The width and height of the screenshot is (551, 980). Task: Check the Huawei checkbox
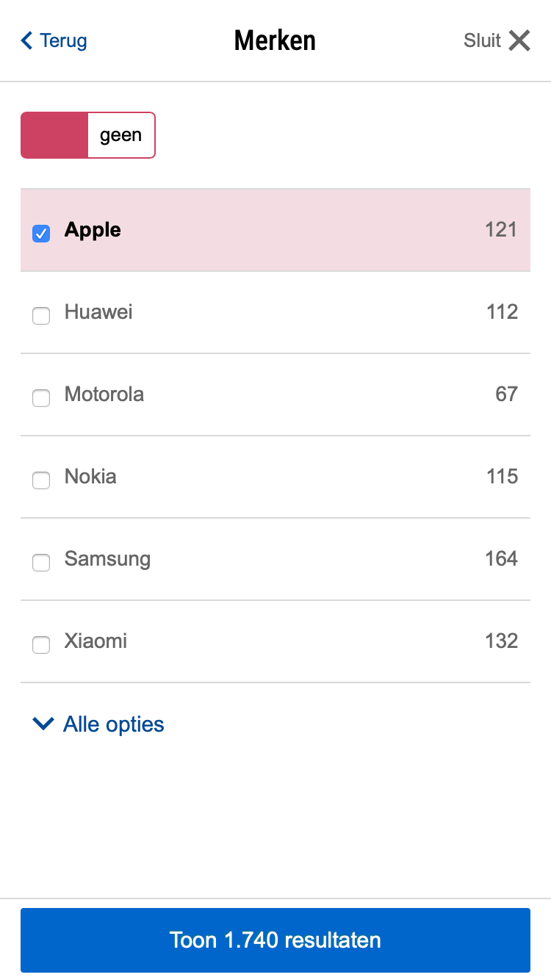[41, 316]
